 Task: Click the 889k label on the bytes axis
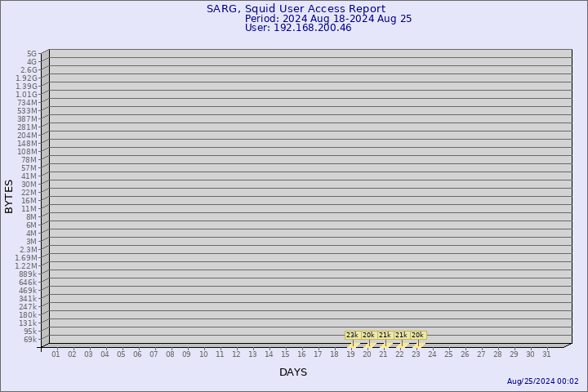pos(27,274)
